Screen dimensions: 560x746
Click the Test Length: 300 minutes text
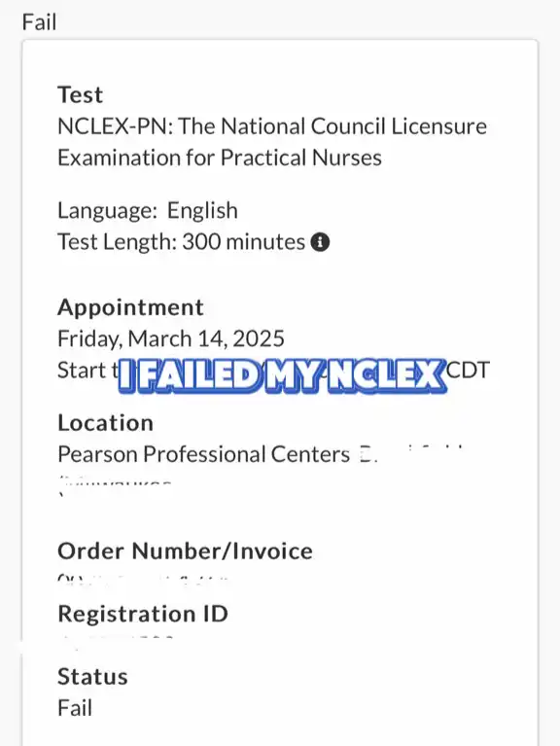click(181, 241)
